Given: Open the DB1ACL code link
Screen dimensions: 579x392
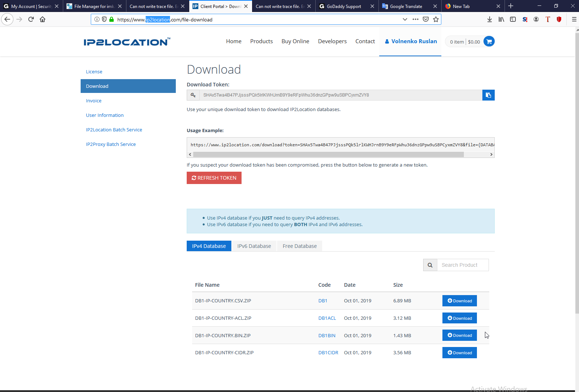Looking at the screenshot, I should point(327,318).
